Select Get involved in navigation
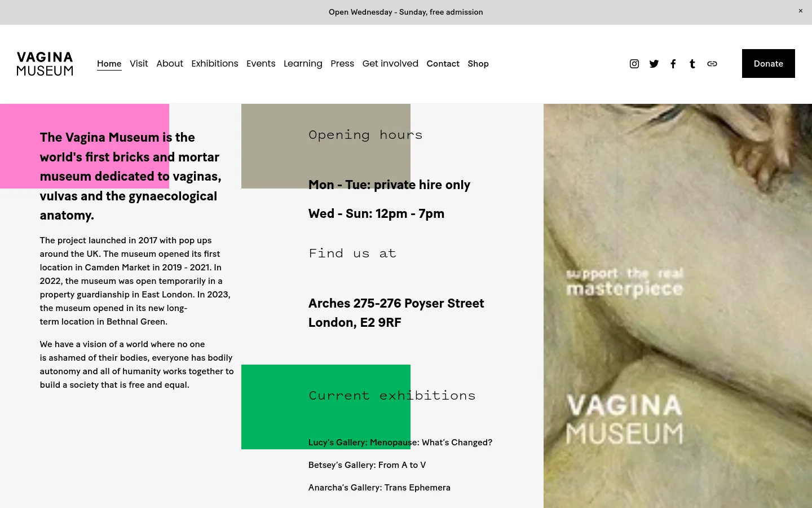This screenshot has height=508, width=812. pyautogui.click(x=390, y=64)
